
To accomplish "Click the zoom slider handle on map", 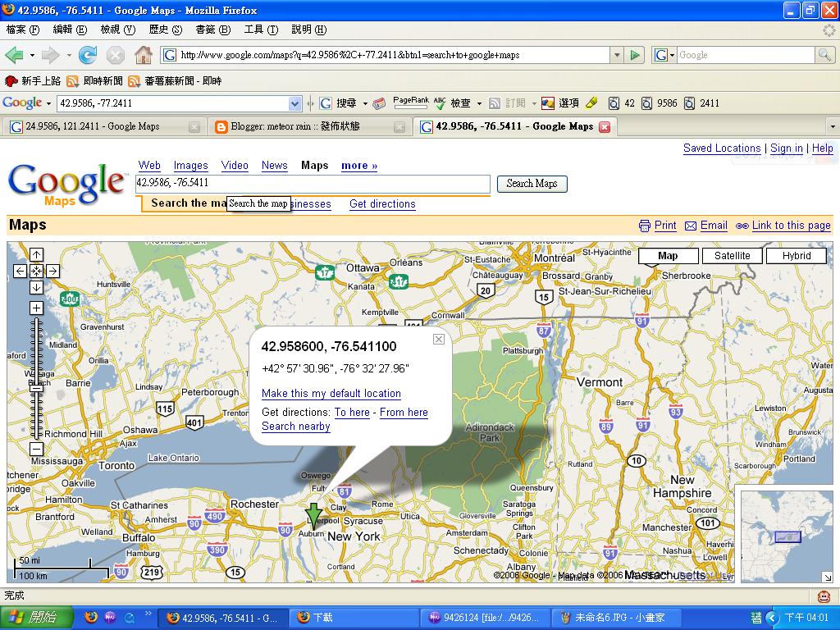I will pos(36,387).
